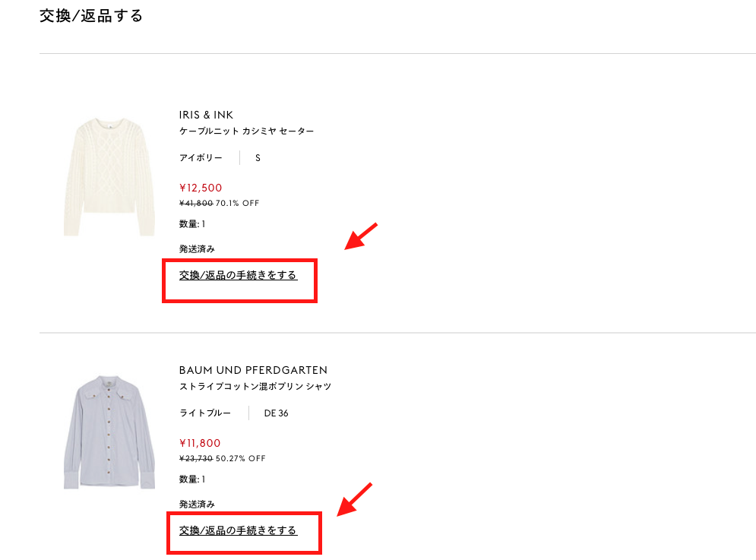The height and width of the screenshot is (560, 756).
Task: Click the 50.27% OFF discount text
Action: [245, 458]
